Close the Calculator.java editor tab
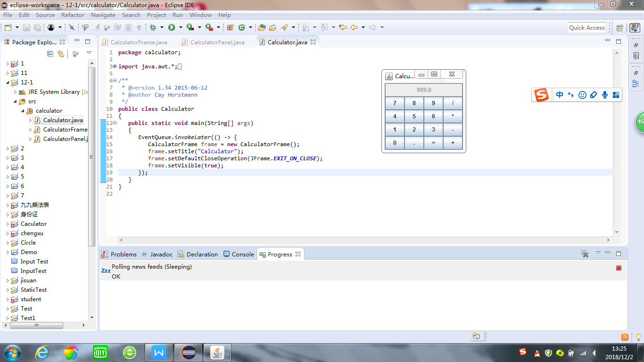The image size is (644, 362). pos(313,42)
